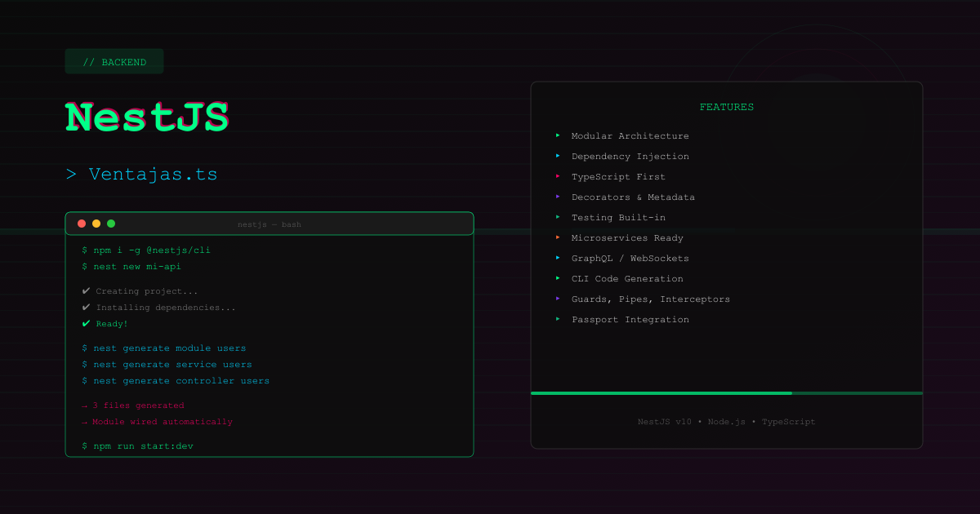Click the purple bullet beside Decorators & Metadata
This screenshot has height=514, width=980.
click(x=558, y=197)
